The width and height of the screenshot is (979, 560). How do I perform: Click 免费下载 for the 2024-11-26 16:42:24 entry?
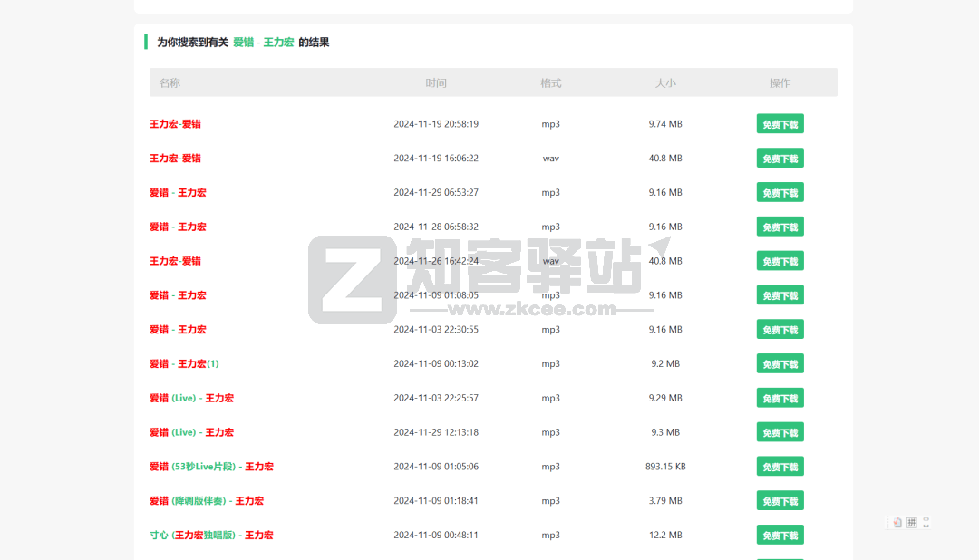tap(780, 261)
